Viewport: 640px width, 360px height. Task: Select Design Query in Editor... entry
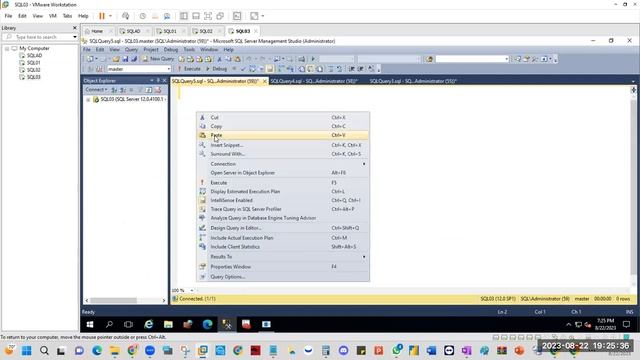pyautogui.click(x=283, y=228)
